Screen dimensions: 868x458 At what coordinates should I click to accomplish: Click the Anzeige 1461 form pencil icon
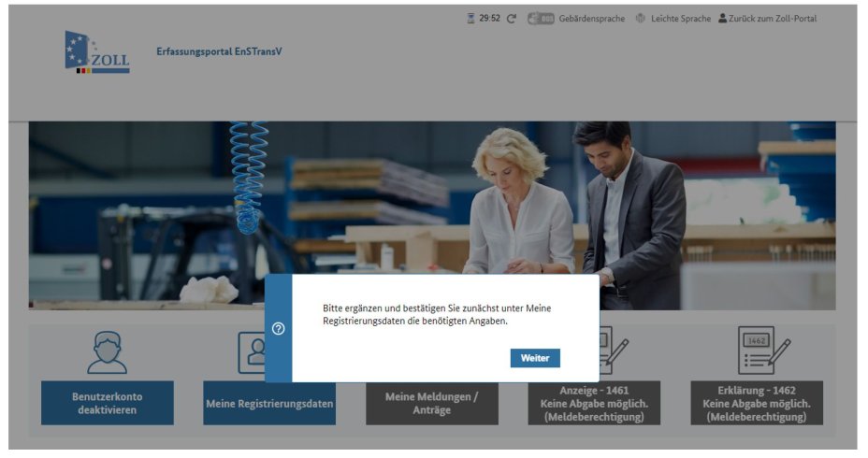point(614,351)
